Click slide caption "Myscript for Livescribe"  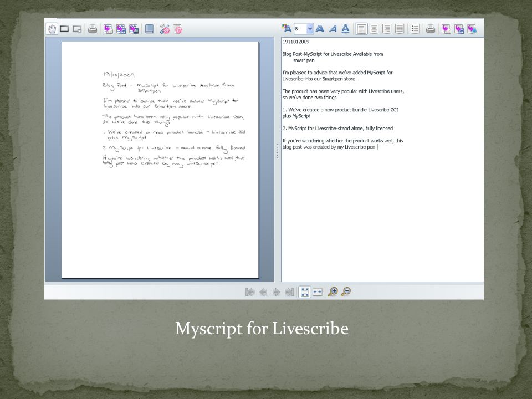pyautogui.click(x=262, y=329)
